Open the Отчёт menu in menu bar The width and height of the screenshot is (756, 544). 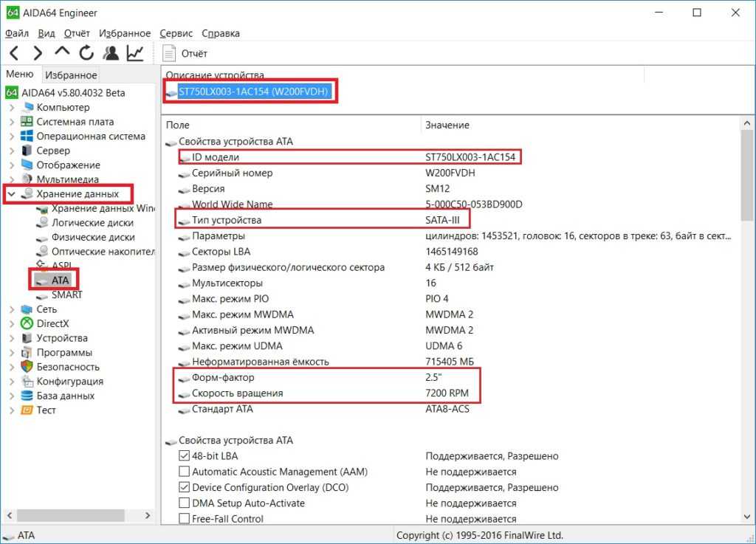point(77,33)
